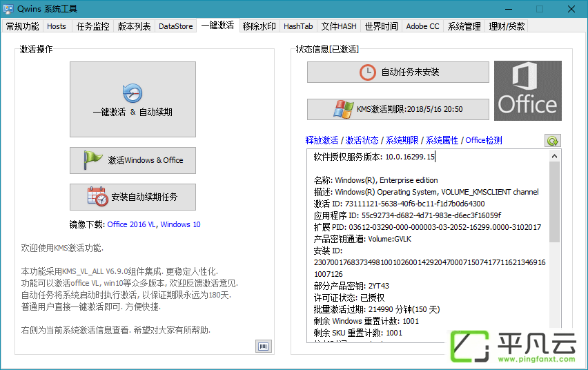Click the 批量激活过期 line
The width and height of the screenshot is (588, 370).
point(377,309)
